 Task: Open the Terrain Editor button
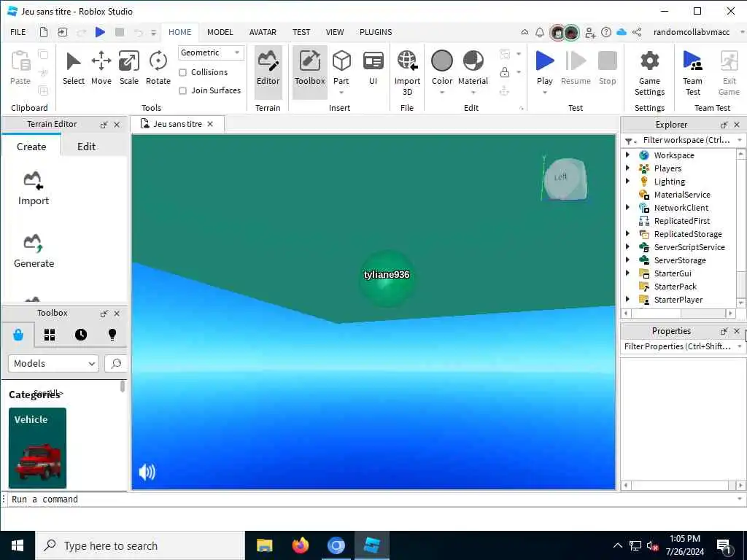click(x=268, y=71)
